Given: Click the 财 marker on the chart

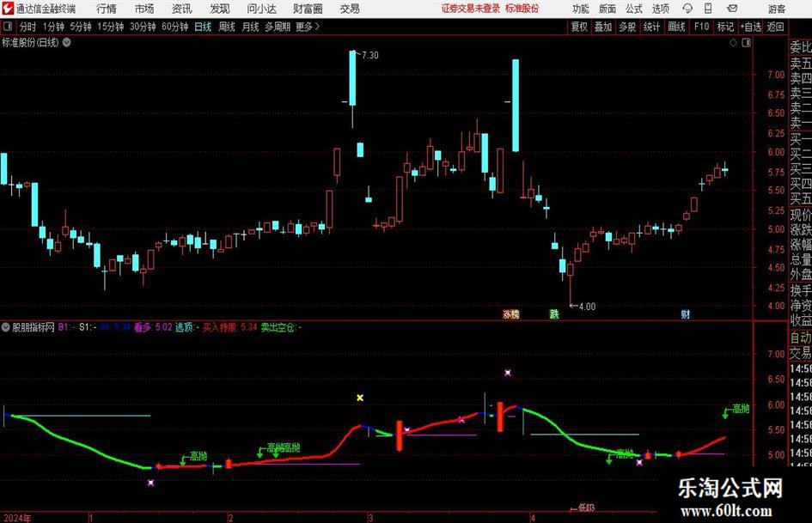Looking at the screenshot, I should [x=685, y=313].
